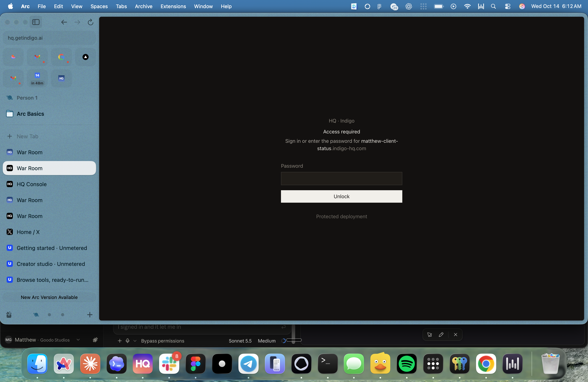Open the HQ app in dock
The height and width of the screenshot is (382, 588).
[143, 364]
